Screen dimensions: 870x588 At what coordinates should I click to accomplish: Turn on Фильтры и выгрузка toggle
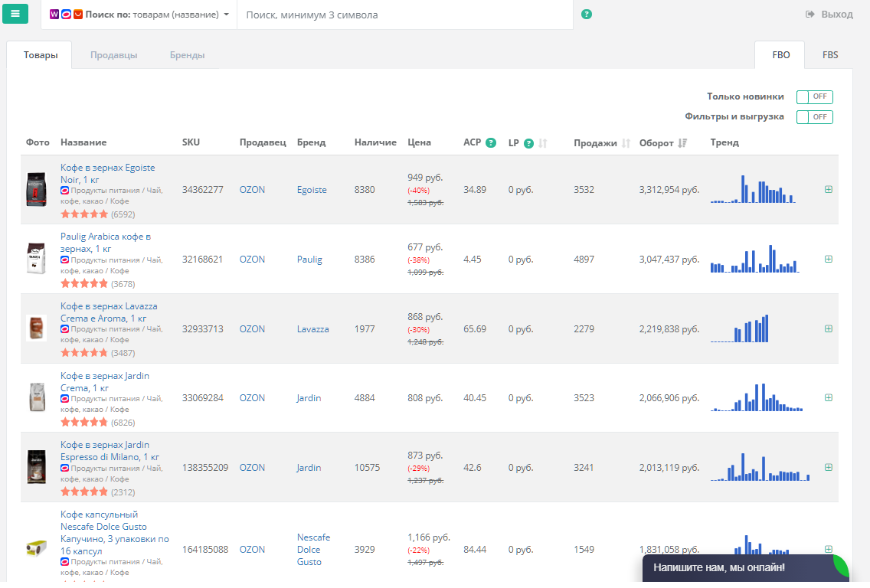pyautogui.click(x=814, y=117)
